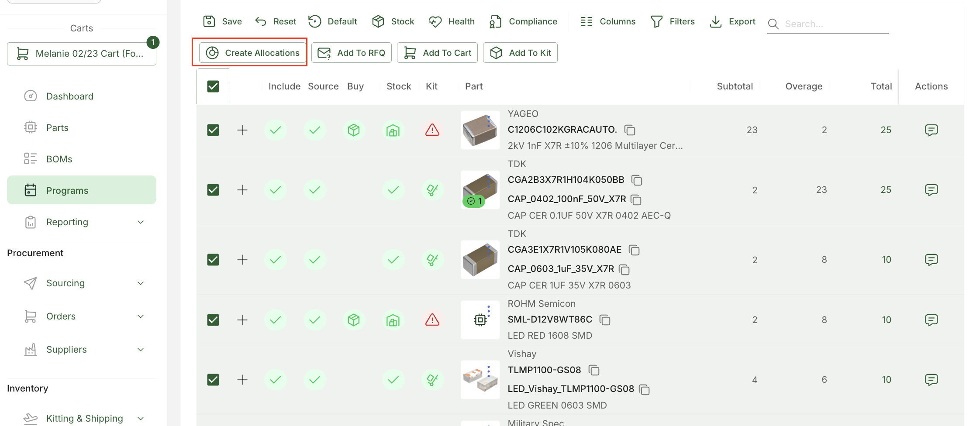980x426 pixels.
Task: Click the Include toggle for C1206C102KGRACAUTO.
Action: pos(276,130)
